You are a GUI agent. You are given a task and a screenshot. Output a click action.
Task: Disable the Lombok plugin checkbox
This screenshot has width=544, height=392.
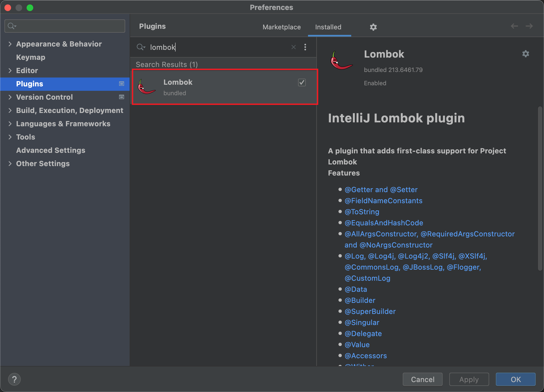click(302, 82)
